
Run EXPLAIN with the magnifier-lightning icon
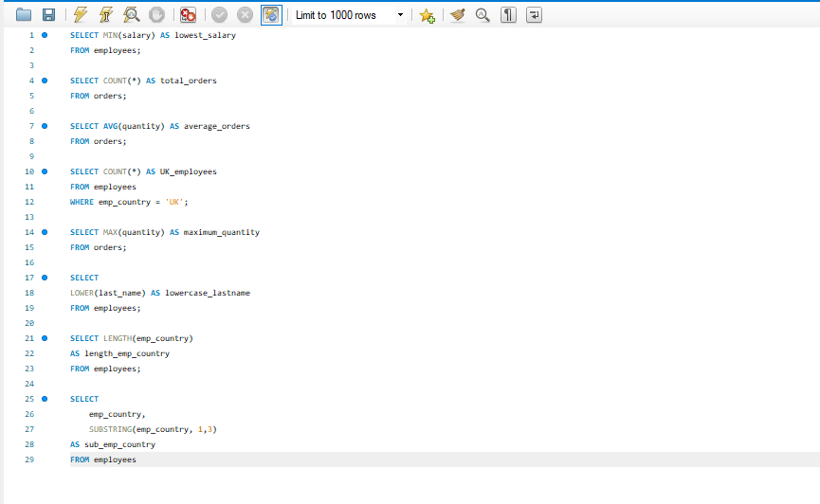[x=131, y=14]
